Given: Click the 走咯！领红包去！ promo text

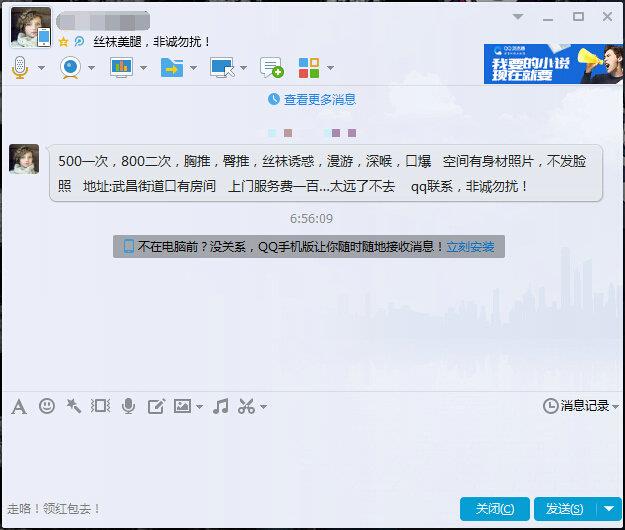Looking at the screenshot, I should tap(53, 509).
